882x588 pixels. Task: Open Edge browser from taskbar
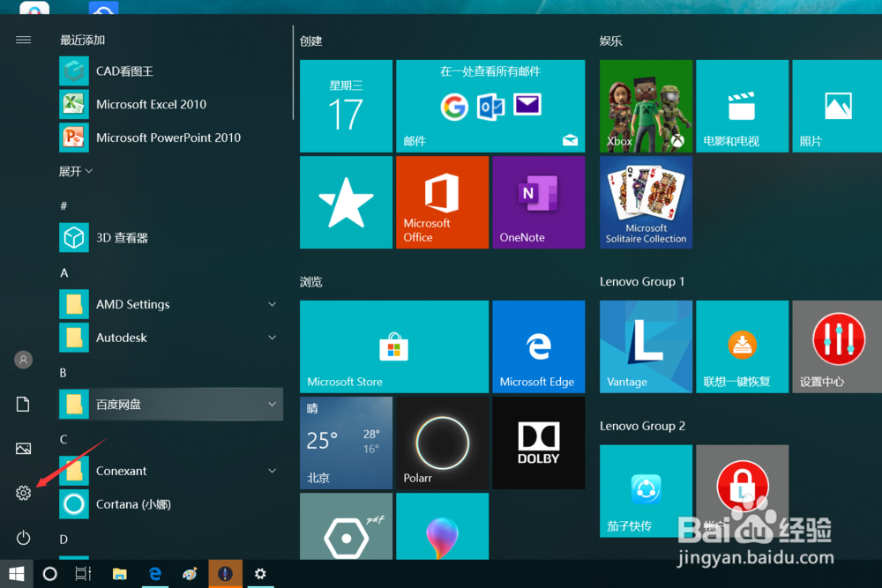coord(154,573)
